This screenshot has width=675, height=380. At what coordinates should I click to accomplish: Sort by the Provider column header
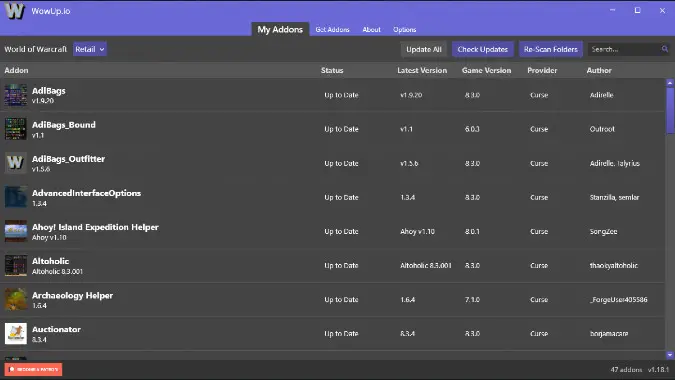tap(542, 70)
